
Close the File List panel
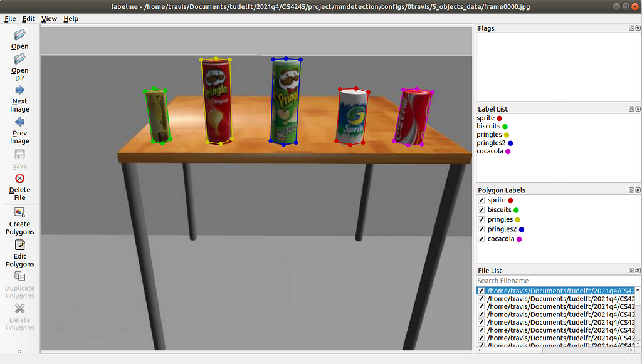pos(638,271)
